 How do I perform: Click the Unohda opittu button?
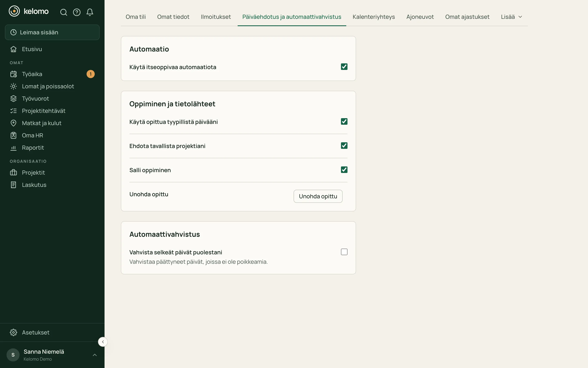318,196
